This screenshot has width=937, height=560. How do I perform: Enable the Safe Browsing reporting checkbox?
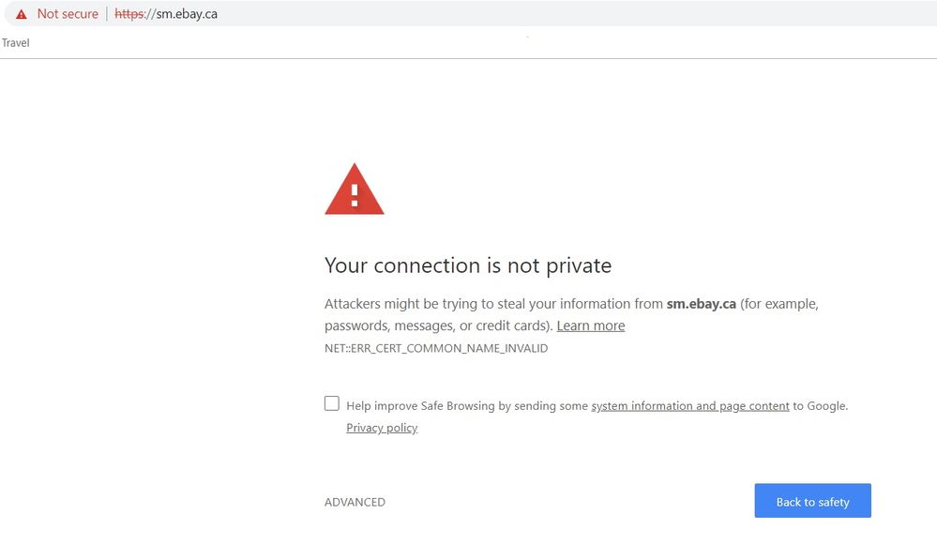(332, 403)
